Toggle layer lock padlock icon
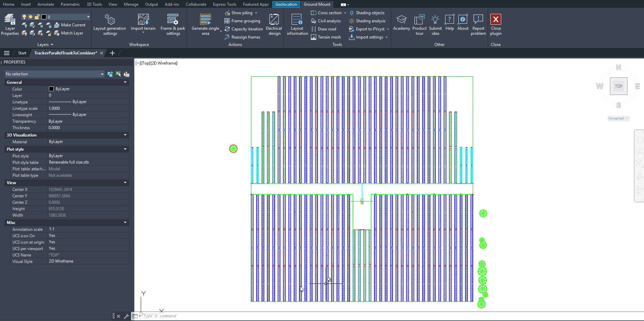 click(37, 17)
